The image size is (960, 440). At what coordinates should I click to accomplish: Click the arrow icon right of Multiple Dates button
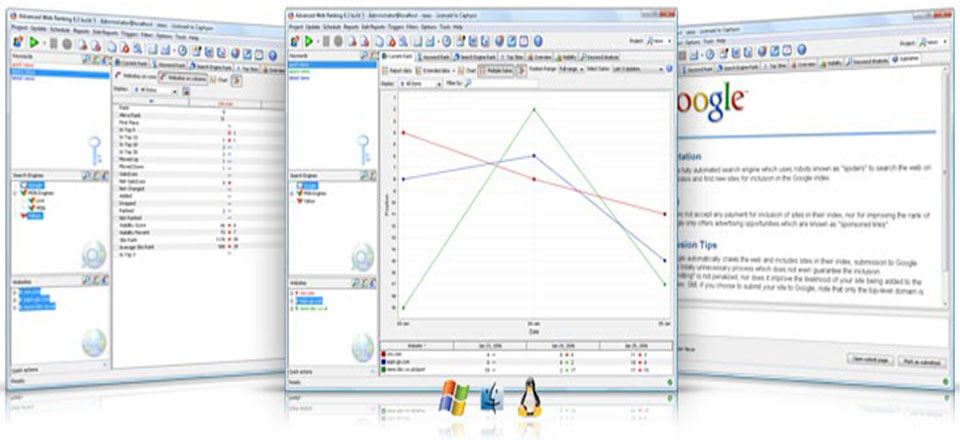click(x=522, y=70)
